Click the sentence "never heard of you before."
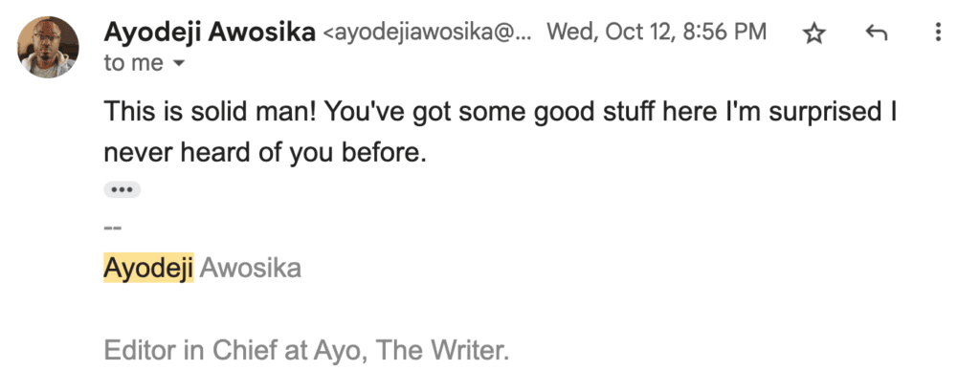Image resolution: width=980 pixels, height=392 pixels. [265, 153]
